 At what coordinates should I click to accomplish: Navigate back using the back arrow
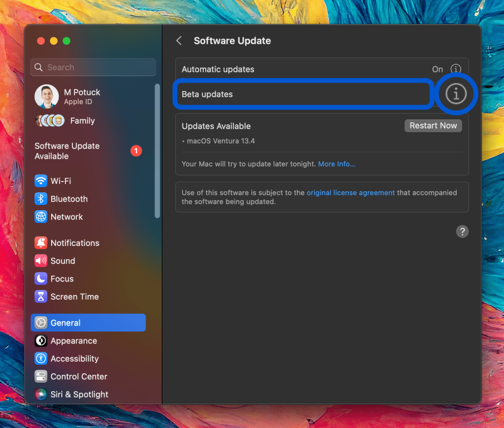click(179, 41)
